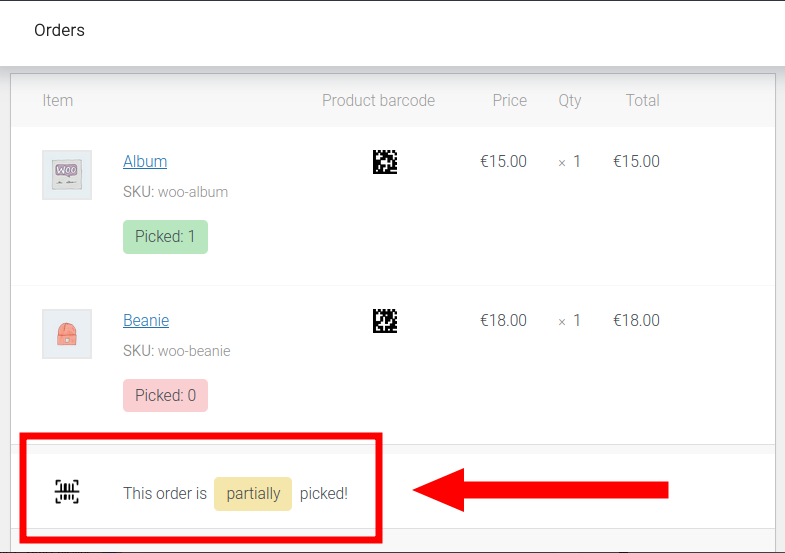Click the green Picked: 1 badge
785x553 pixels.
[165, 237]
